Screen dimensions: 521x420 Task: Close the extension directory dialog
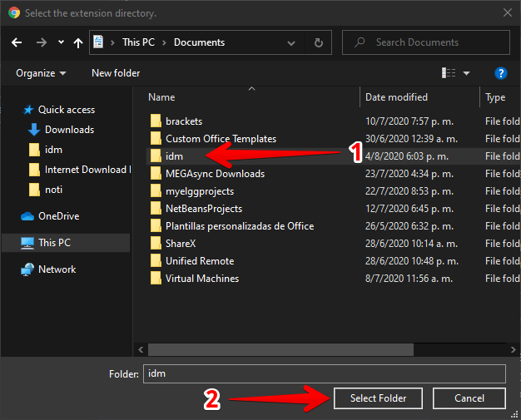click(508, 12)
